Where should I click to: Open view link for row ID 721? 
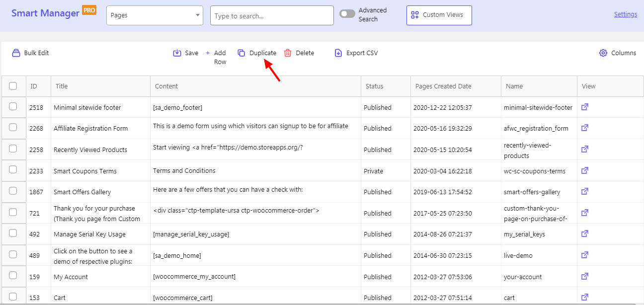[585, 213]
